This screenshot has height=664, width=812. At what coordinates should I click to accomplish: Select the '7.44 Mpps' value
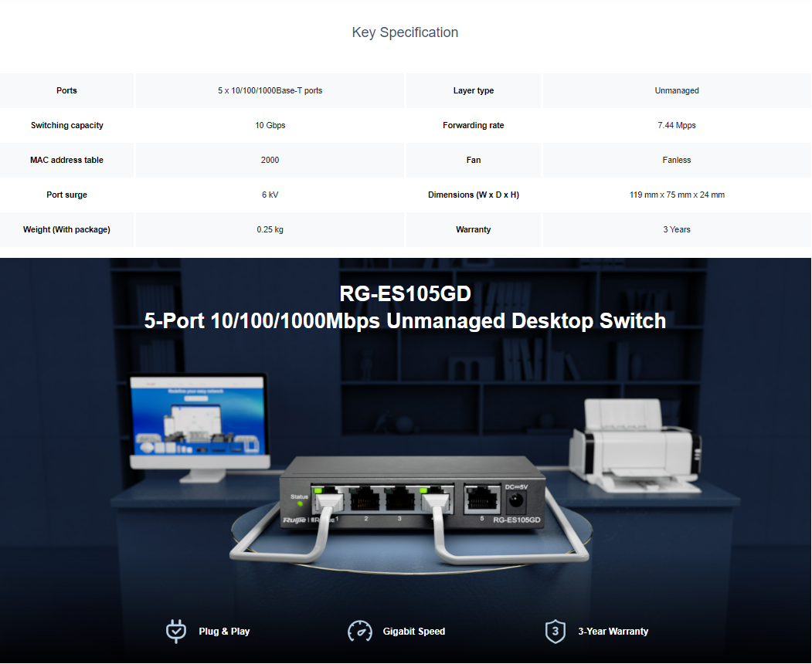(x=676, y=125)
